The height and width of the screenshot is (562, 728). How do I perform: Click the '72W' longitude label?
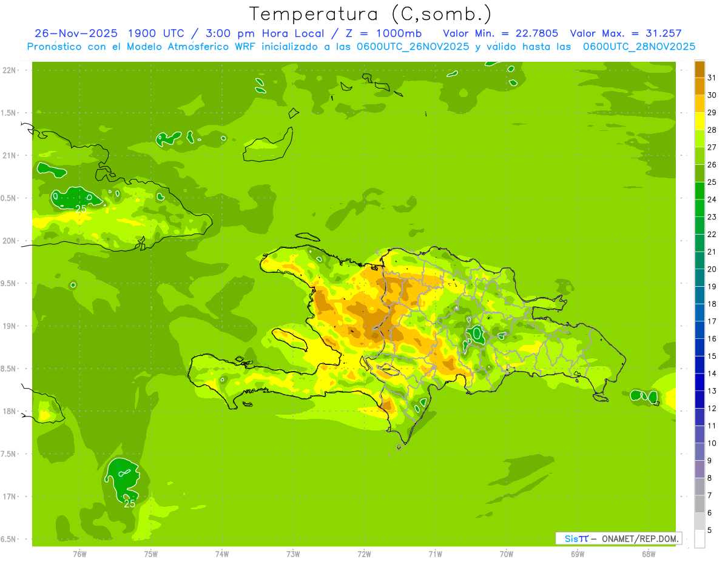(x=364, y=554)
